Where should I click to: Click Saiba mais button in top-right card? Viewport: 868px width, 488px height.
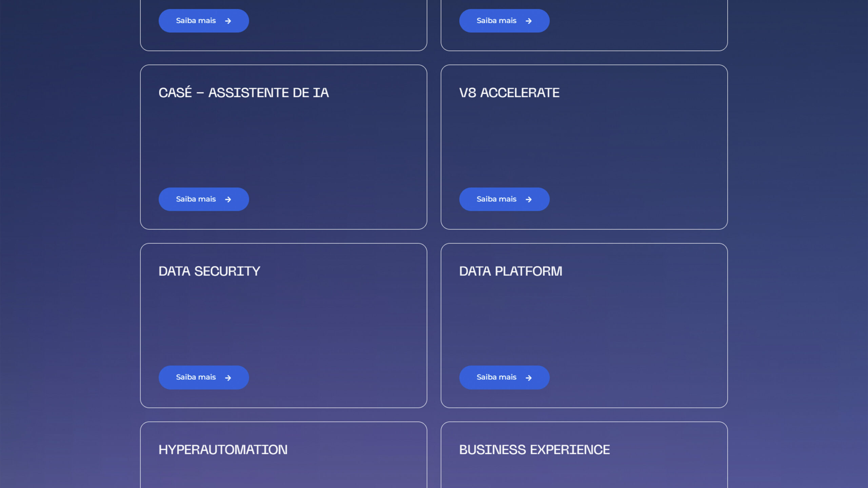(504, 21)
